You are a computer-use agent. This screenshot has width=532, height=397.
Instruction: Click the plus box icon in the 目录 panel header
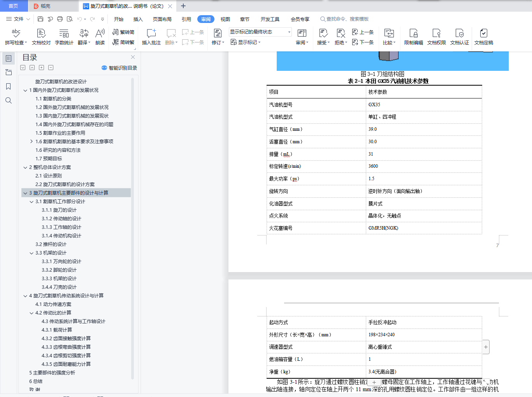[x=41, y=68]
